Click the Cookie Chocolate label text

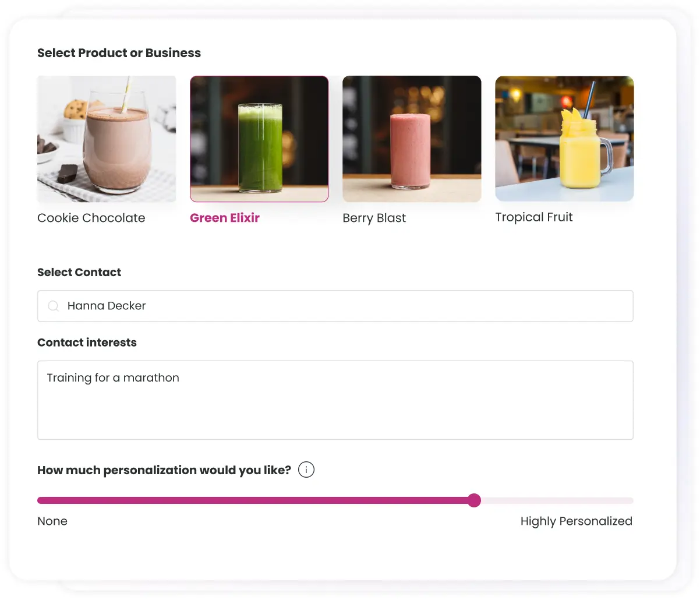[91, 218]
